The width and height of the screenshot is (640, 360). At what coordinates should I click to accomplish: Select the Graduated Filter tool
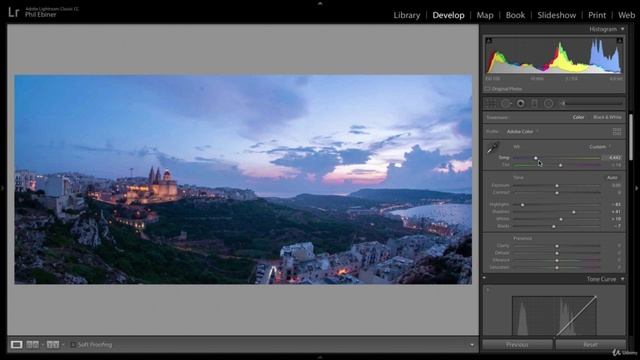pos(534,104)
